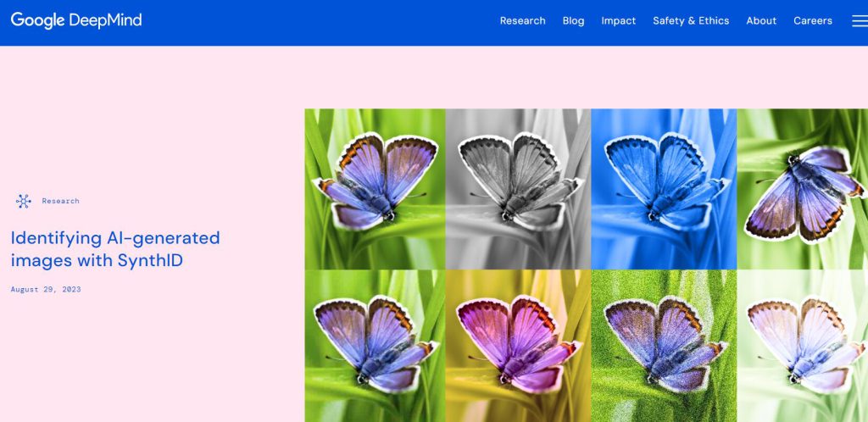Go to the Blog page
The height and width of the screenshot is (422, 868).
573,21
